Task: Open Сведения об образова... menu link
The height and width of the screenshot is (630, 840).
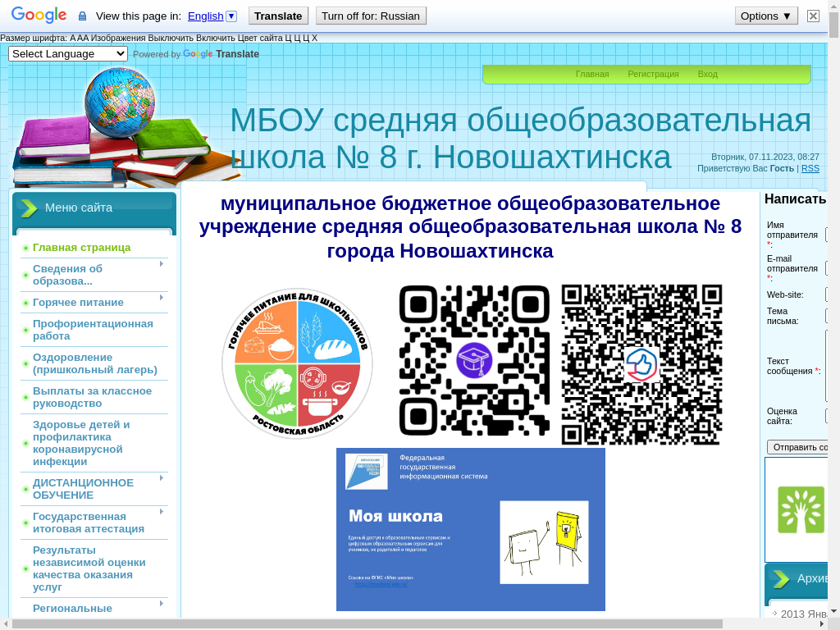Action: coord(67,275)
